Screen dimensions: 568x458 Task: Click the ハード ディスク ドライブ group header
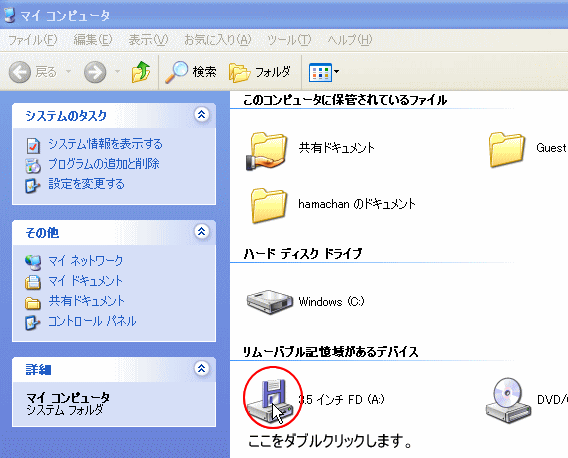(302, 254)
